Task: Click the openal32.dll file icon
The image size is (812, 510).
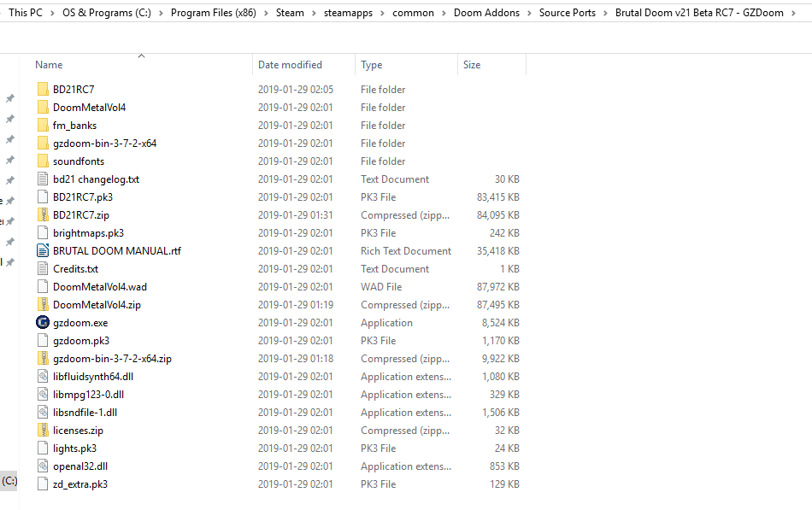Action: (43, 466)
